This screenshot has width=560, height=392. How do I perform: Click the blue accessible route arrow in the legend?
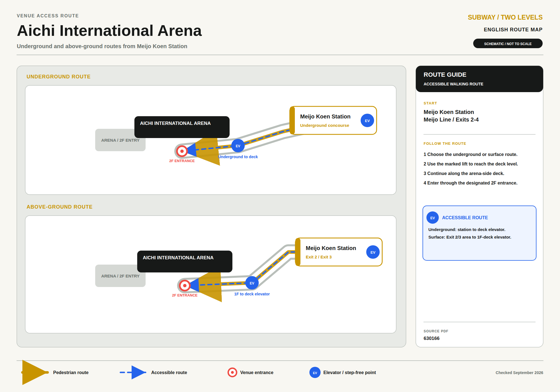133,372
